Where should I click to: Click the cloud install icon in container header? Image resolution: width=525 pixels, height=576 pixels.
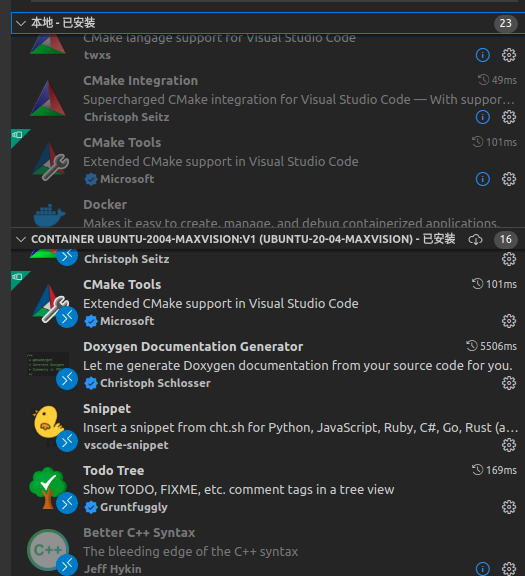click(x=475, y=240)
